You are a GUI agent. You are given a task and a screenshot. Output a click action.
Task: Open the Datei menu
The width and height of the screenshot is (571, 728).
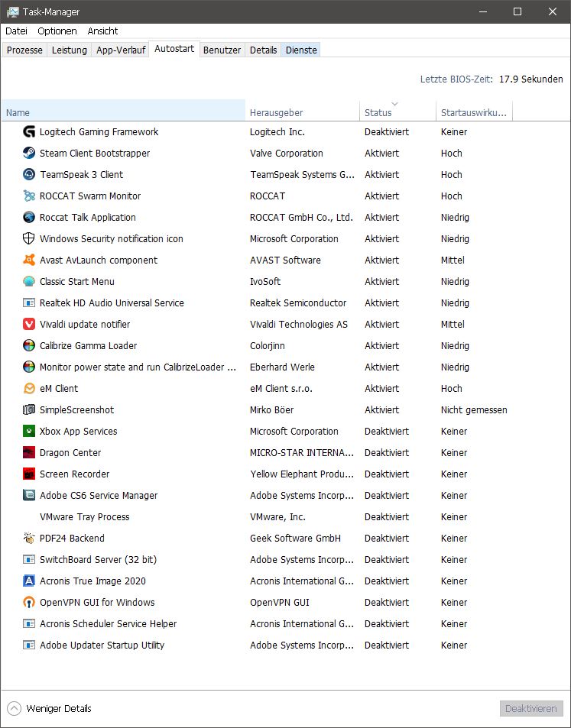tap(16, 31)
